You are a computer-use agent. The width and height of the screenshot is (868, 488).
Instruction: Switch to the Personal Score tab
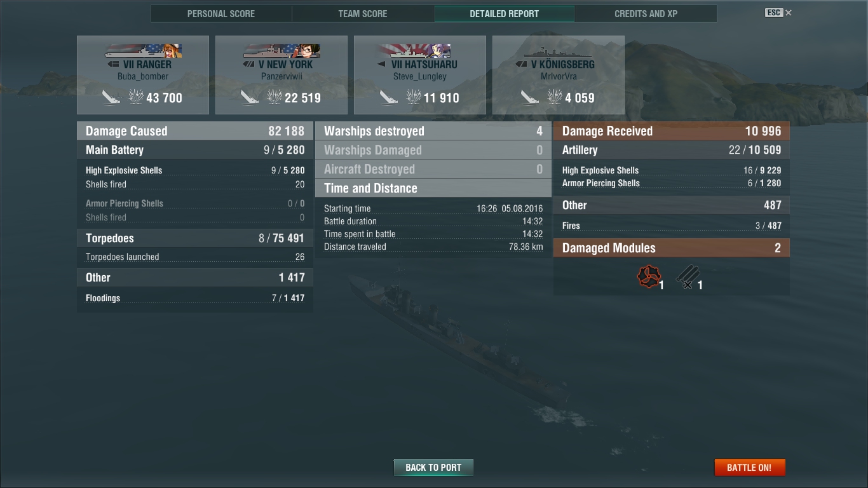pos(221,13)
